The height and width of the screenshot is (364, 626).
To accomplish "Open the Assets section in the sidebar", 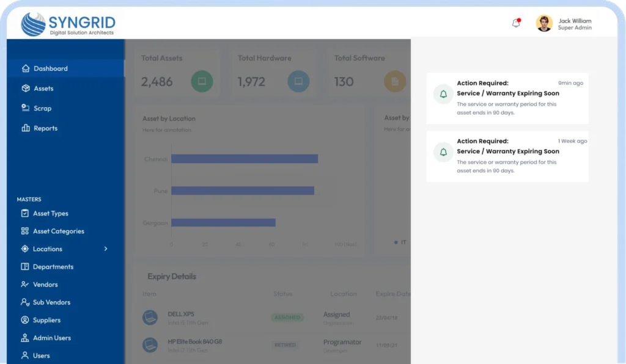I will [43, 89].
